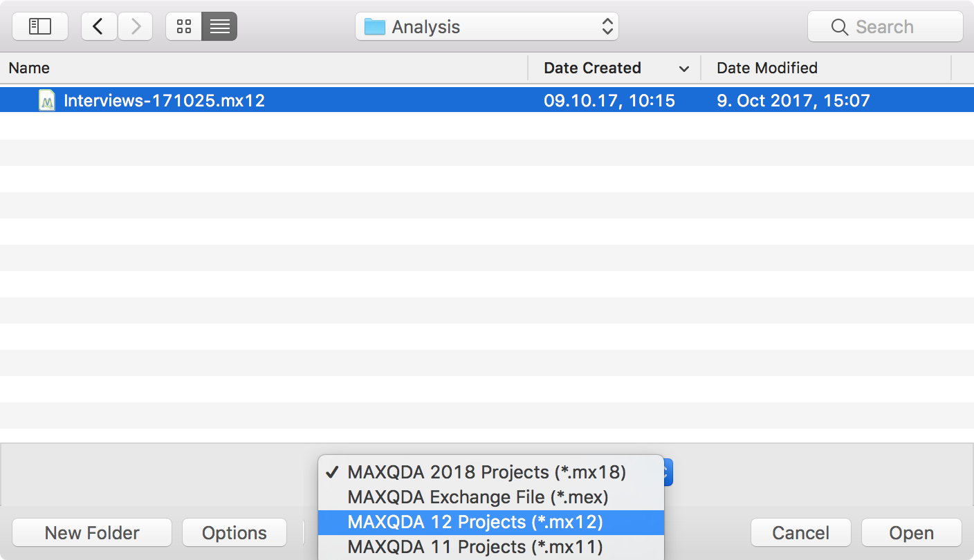Open the Analysis folder location dropdown
The image size is (974, 560).
(x=487, y=27)
